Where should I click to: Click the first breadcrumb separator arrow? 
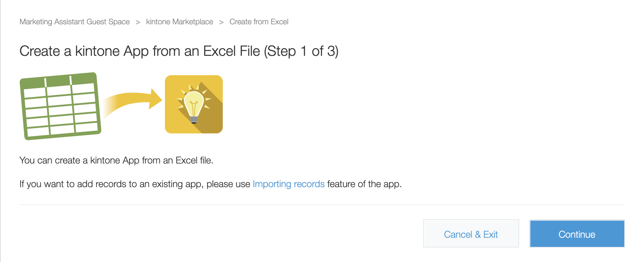tap(138, 22)
